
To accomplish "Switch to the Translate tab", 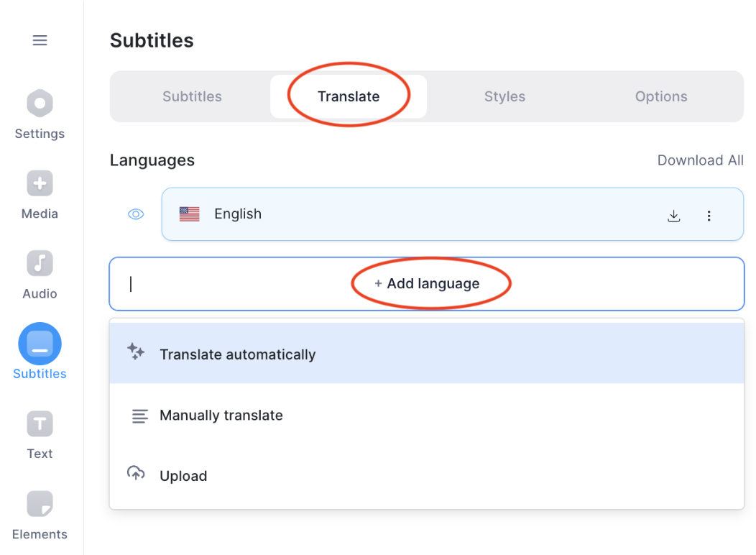I will point(349,96).
